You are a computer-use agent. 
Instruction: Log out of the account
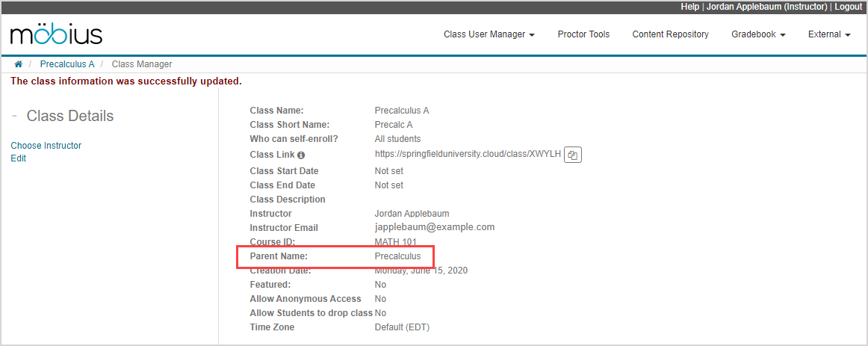coord(848,7)
